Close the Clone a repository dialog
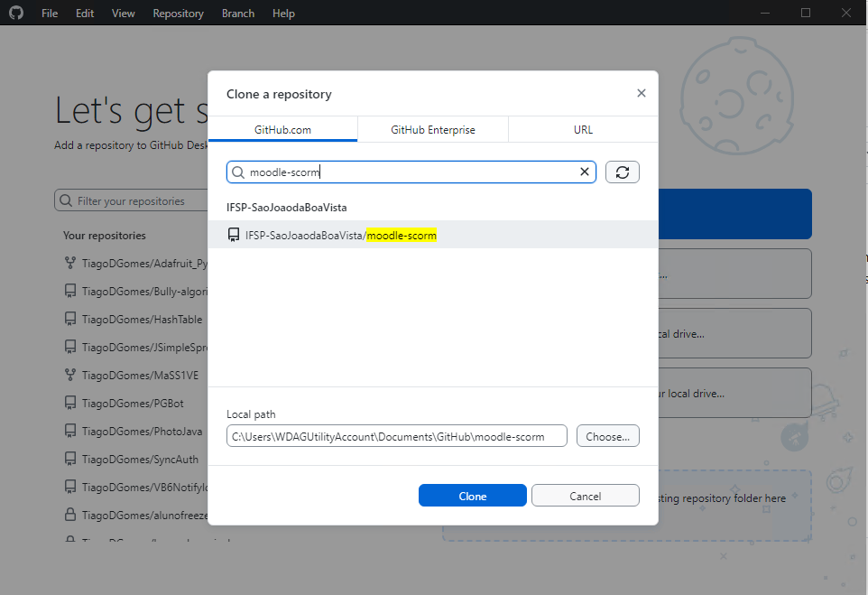This screenshot has height=595, width=868. tap(641, 93)
